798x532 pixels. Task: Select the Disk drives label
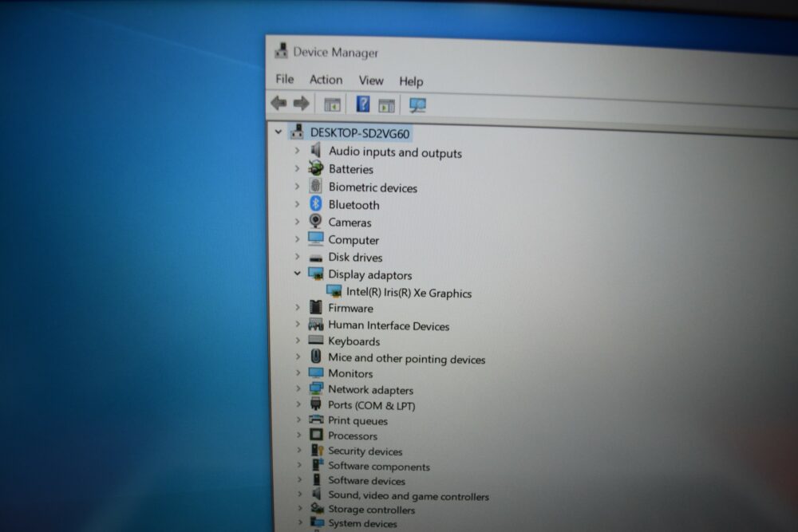click(x=355, y=258)
